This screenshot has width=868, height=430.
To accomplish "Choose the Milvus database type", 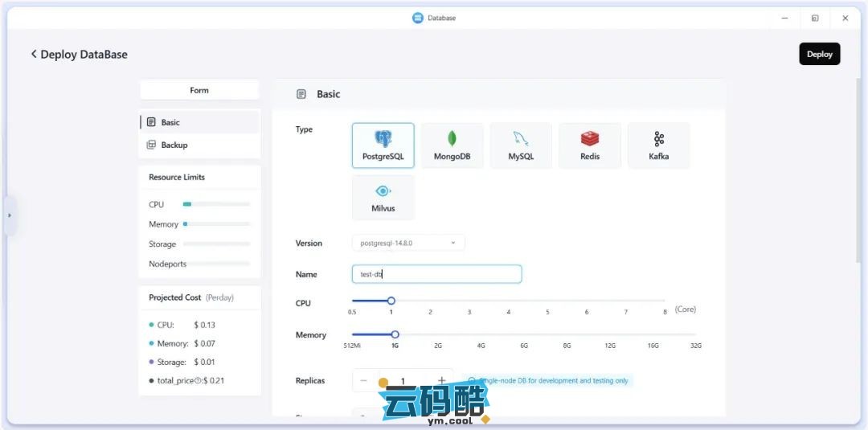I will tap(383, 197).
